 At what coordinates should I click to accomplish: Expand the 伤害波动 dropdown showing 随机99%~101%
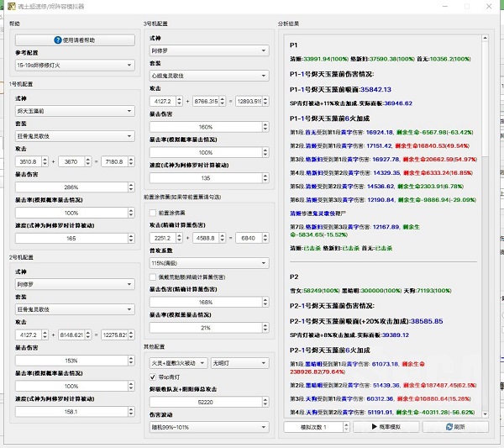(208, 427)
